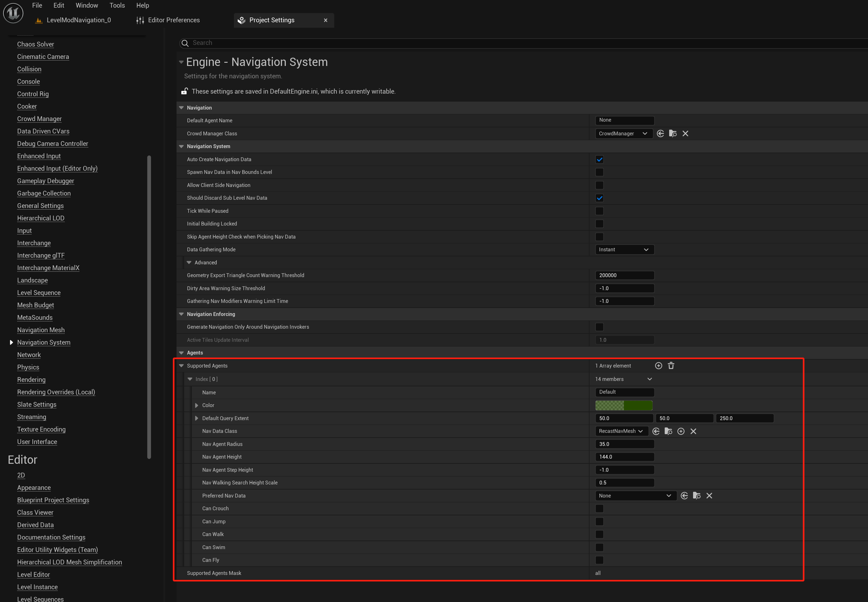Screen dimensions: 868x602
Task: Click the Unreal Engine logo icon
Action: 13,12
